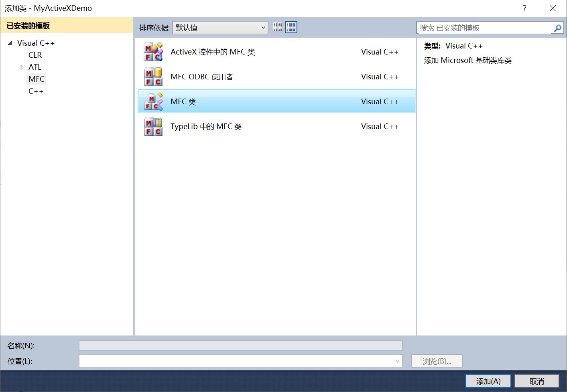Select Visual C++ root tree item
567x392 pixels.
coord(36,43)
